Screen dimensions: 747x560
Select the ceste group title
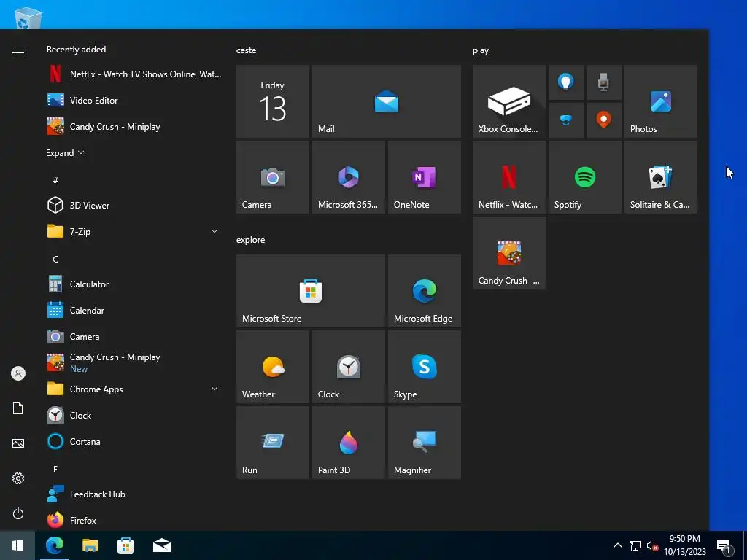tap(247, 50)
